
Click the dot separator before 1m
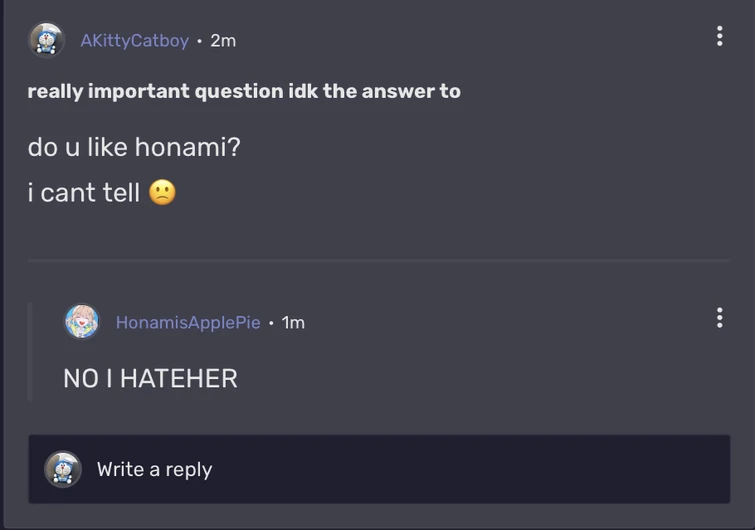tap(271, 322)
